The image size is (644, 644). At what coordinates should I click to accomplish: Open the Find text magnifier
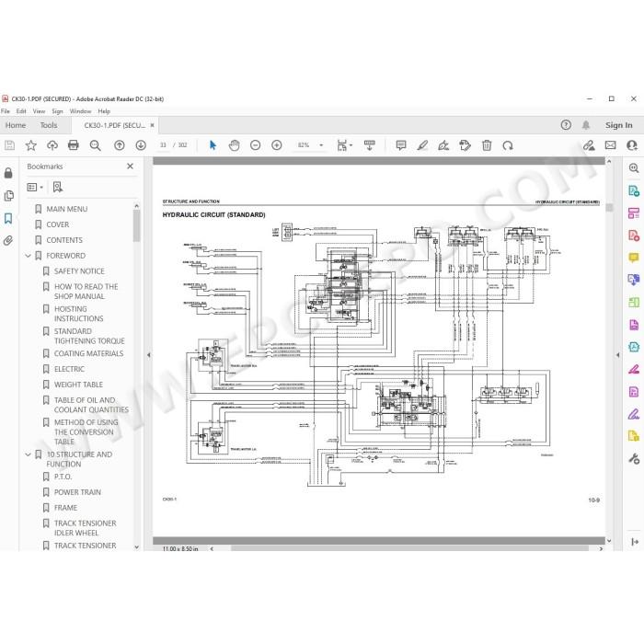pos(96,145)
